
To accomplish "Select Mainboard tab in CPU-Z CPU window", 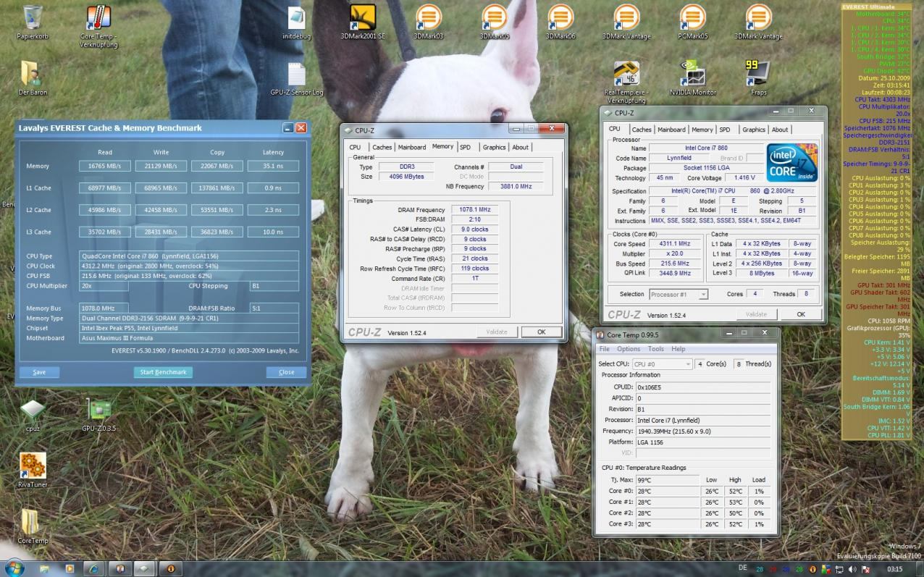I will coord(671,130).
